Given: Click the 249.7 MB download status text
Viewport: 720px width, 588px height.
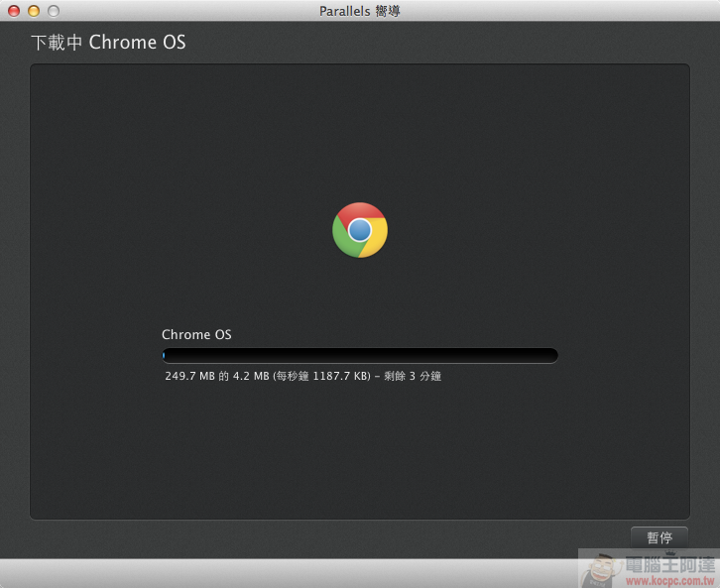Looking at the screenshot, I should (303, 376).
